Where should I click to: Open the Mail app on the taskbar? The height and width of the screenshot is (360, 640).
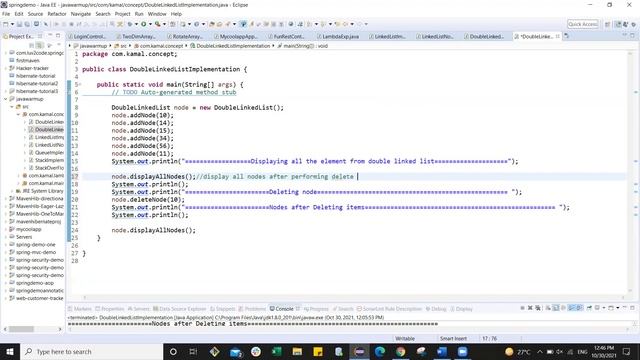point(236,351)
